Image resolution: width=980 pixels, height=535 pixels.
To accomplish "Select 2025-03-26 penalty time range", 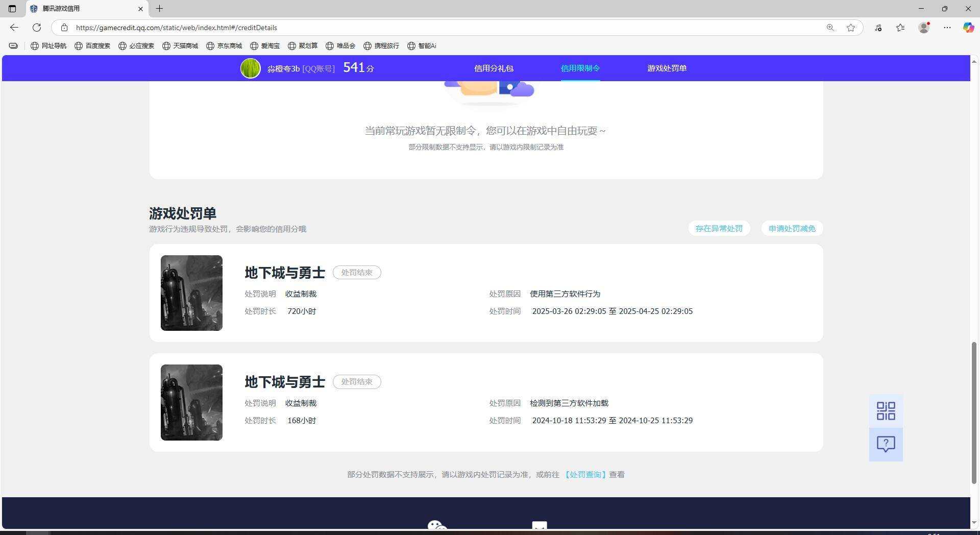I will (x=612, y=311).
